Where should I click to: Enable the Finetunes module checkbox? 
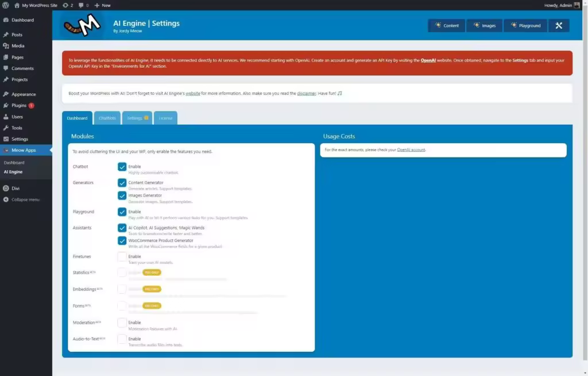tap(122, 257)
